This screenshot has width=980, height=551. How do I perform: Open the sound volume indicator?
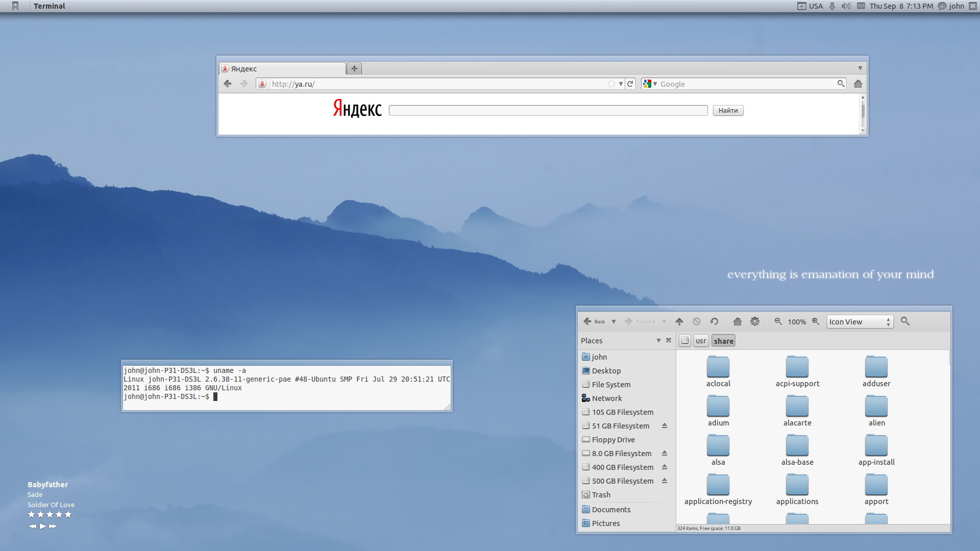pyautogui.click(x=846, y=6)
